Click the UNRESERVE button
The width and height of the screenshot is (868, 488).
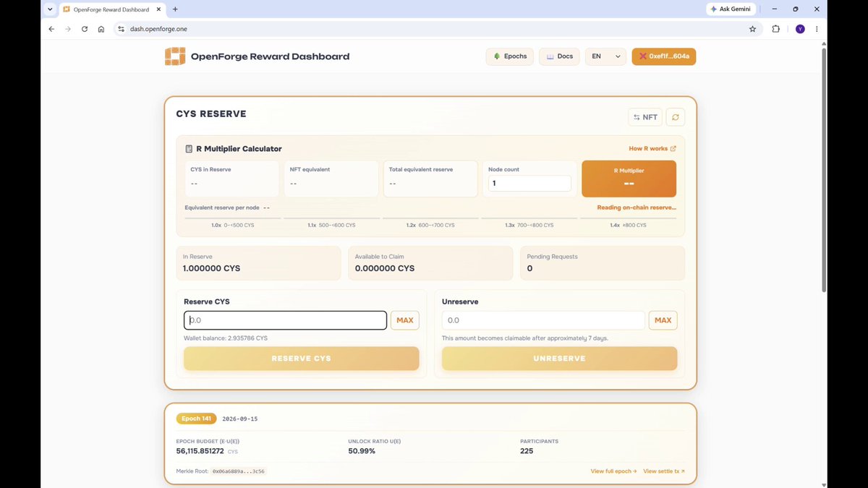coord(559,359)
